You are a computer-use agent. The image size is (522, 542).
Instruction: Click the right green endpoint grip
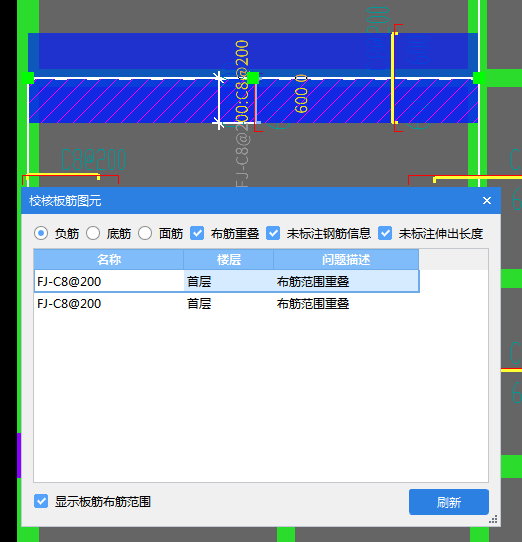[x=478, y=78]
